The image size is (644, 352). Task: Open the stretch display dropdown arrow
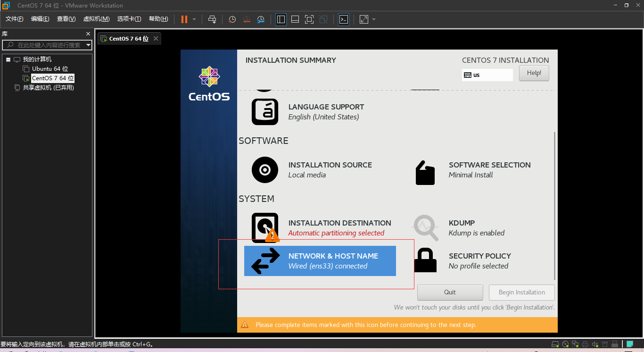click(x=374, y=19)
